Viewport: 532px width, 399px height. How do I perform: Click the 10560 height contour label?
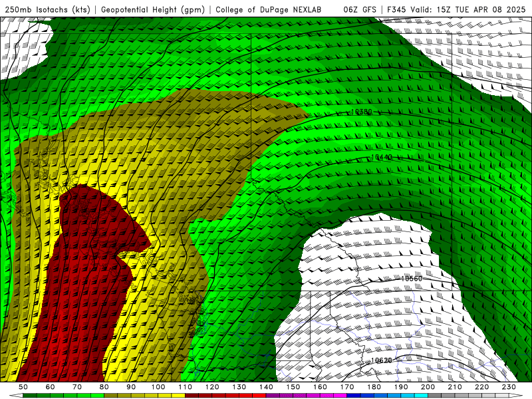point(412,279)
